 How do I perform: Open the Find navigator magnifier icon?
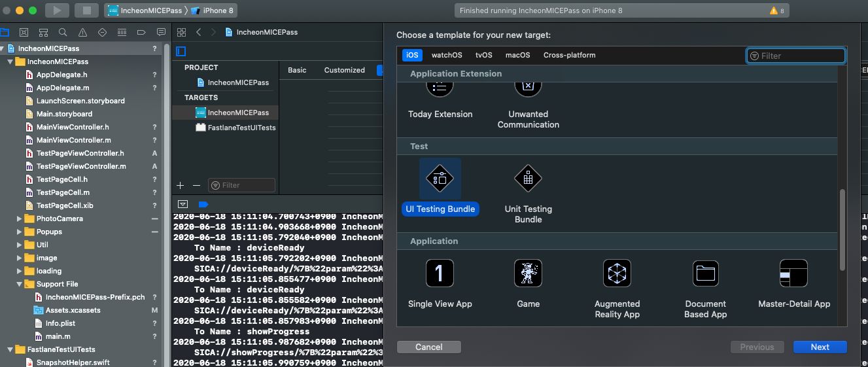tap(63, 32)
